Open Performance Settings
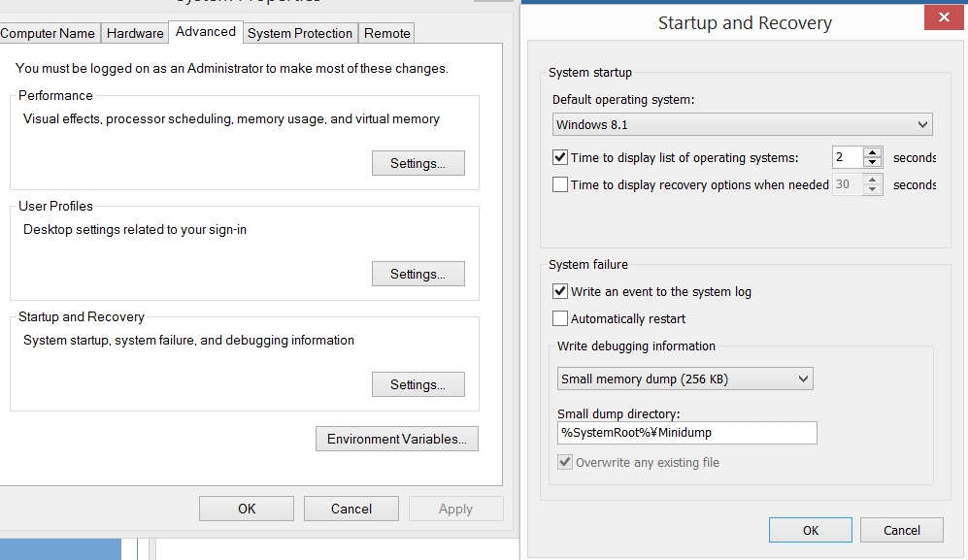 (x=417, y=163)
